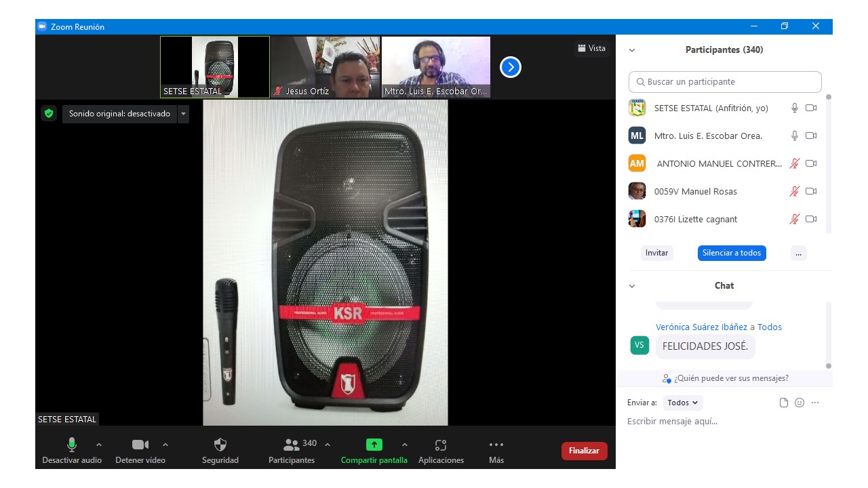Toggle SETSE ESTATAL microphone icon
This screenshot has height=488, width=868.
tap(795, 108)
